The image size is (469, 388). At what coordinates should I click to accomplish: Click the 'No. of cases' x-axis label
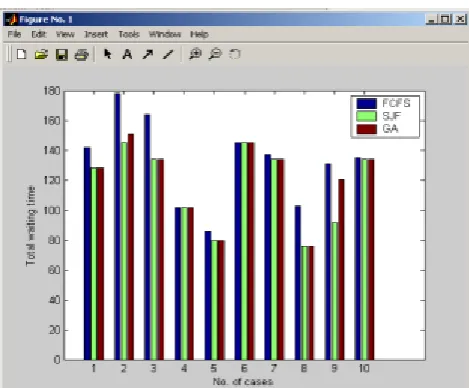click(x=243, y=381)
